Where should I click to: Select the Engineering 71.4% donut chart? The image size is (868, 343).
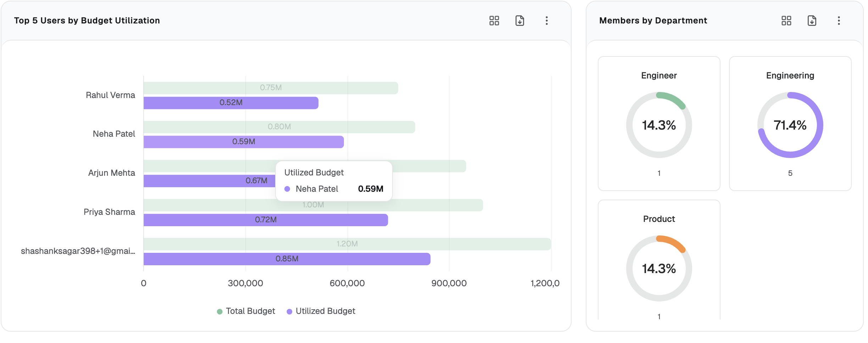[790, 125]
